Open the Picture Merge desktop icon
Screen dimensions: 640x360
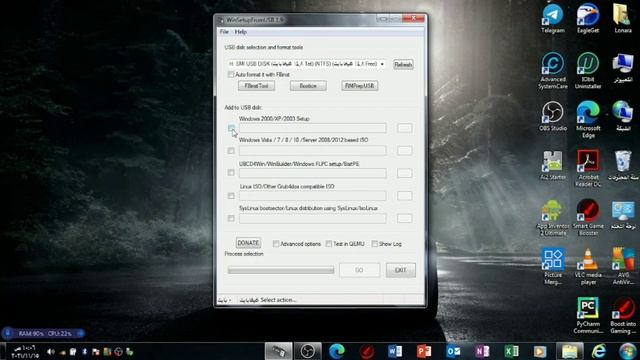(553, 266)
